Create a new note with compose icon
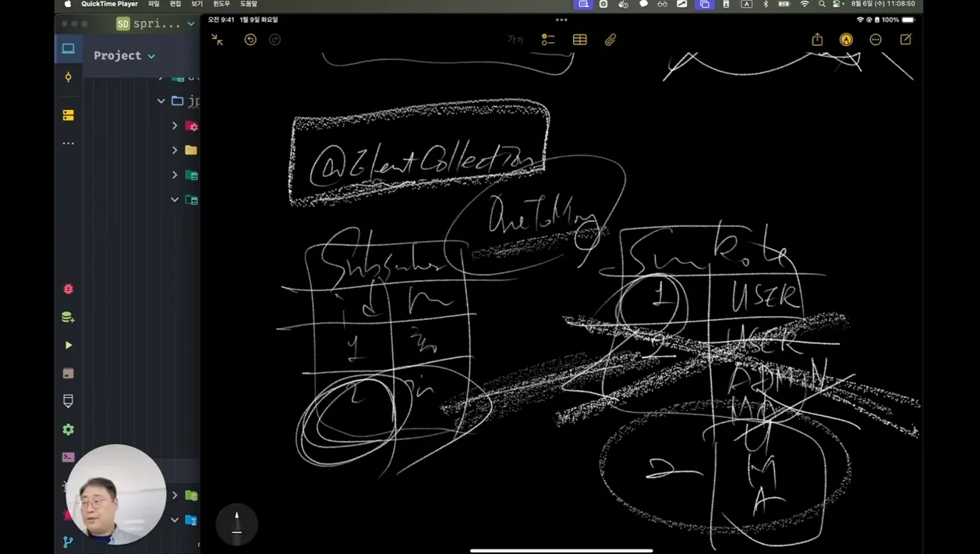This screenshot has height=554, width=980. pyautogui.click(x=905, y=39)
